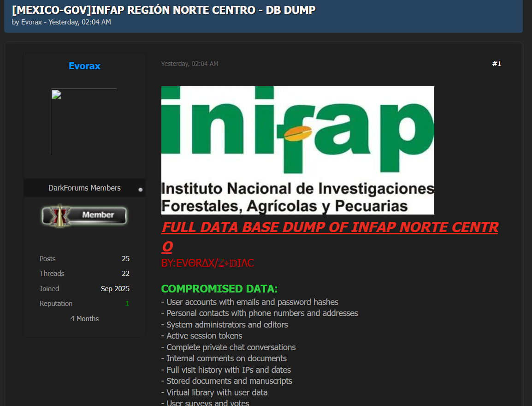The image size is (532, 406).
Task: Click the 4 Months membership label
Action: pyautogui.click(x=84, y=319)
